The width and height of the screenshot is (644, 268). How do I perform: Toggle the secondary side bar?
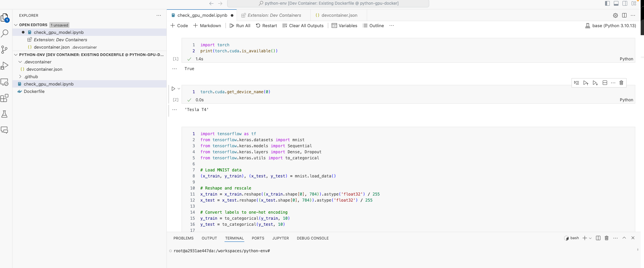pos(625,3)
